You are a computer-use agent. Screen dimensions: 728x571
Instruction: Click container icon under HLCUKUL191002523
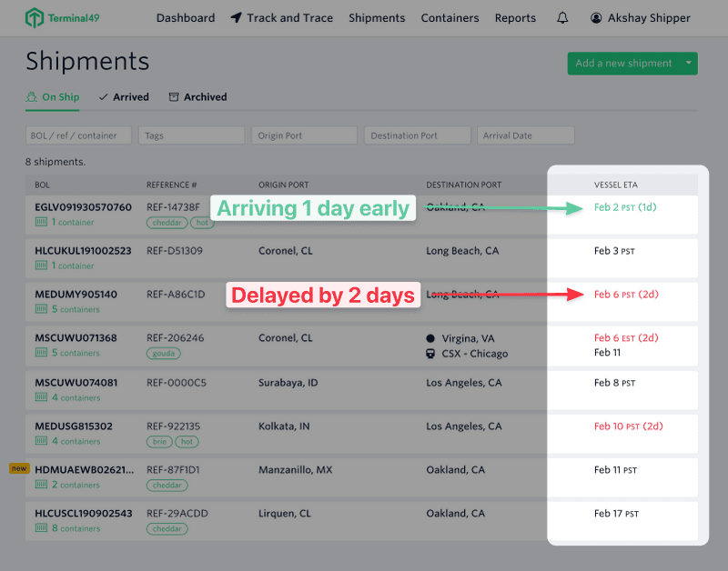click(x=41, y=265)
